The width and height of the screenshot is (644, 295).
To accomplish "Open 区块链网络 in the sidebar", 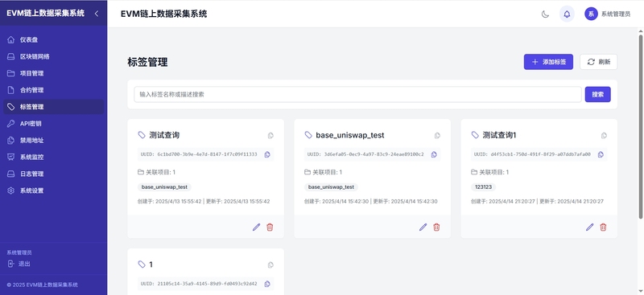I will pyautogui.click(x=53, y=56).
